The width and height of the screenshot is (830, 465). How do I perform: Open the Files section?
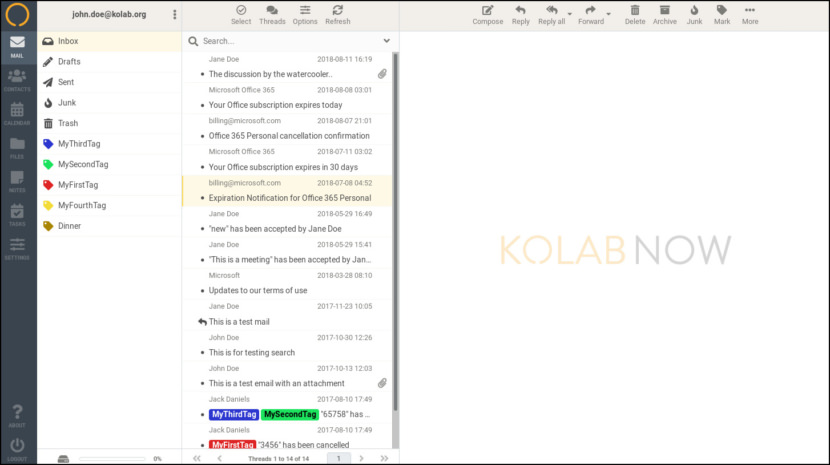click(17, 148)
